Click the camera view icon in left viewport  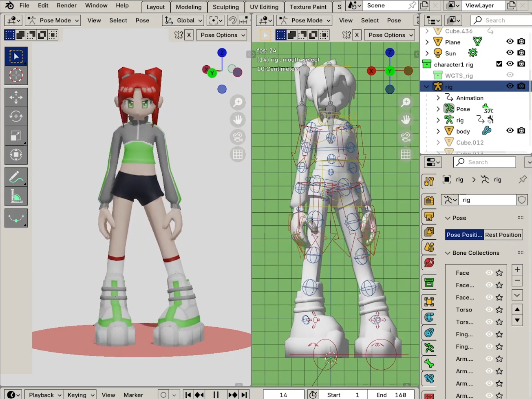[x=238, y=137]
